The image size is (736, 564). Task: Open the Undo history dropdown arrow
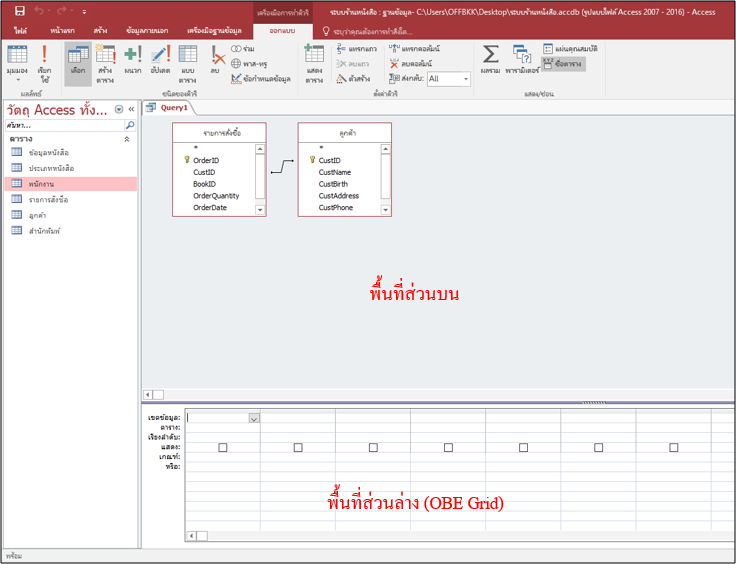click(49, 11)
